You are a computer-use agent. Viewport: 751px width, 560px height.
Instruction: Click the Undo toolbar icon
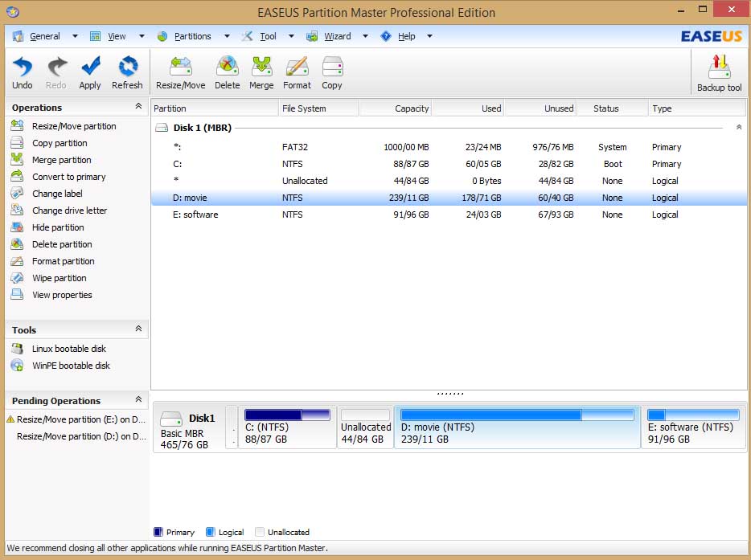click(x=23, y=72)
